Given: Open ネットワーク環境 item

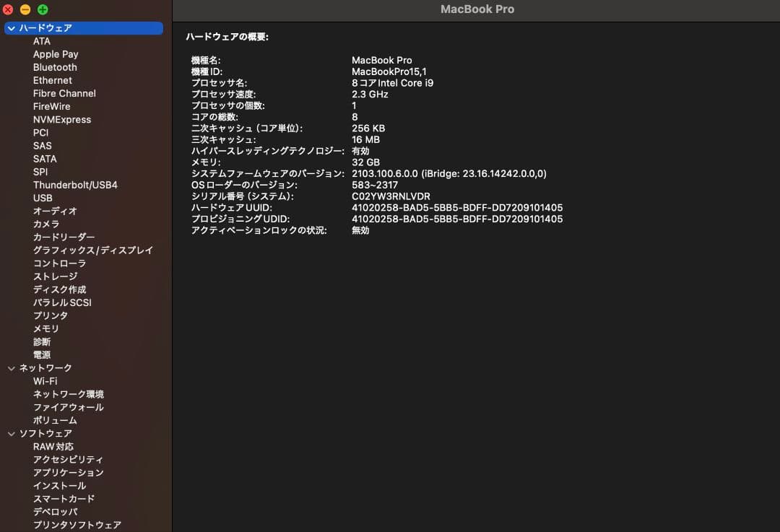Looking at the screenshot, I should (69, 394).
